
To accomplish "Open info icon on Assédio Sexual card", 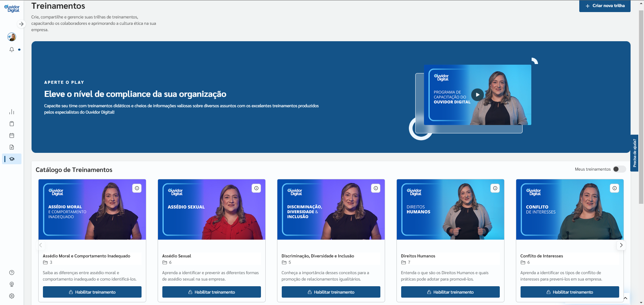I will point(256,188).
